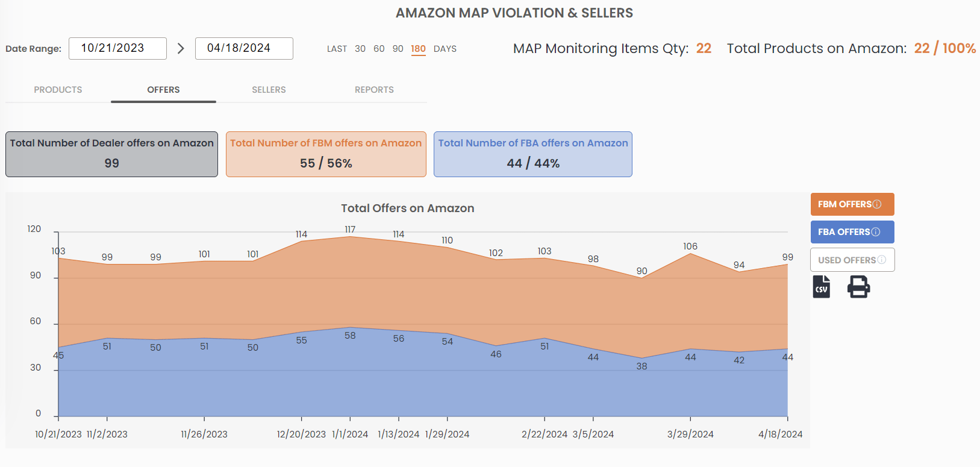Click the arrow between the date fields
Image resolution: width=980 pixels, height=467 pixels.
pyautogui.click(x=181, y=48)
